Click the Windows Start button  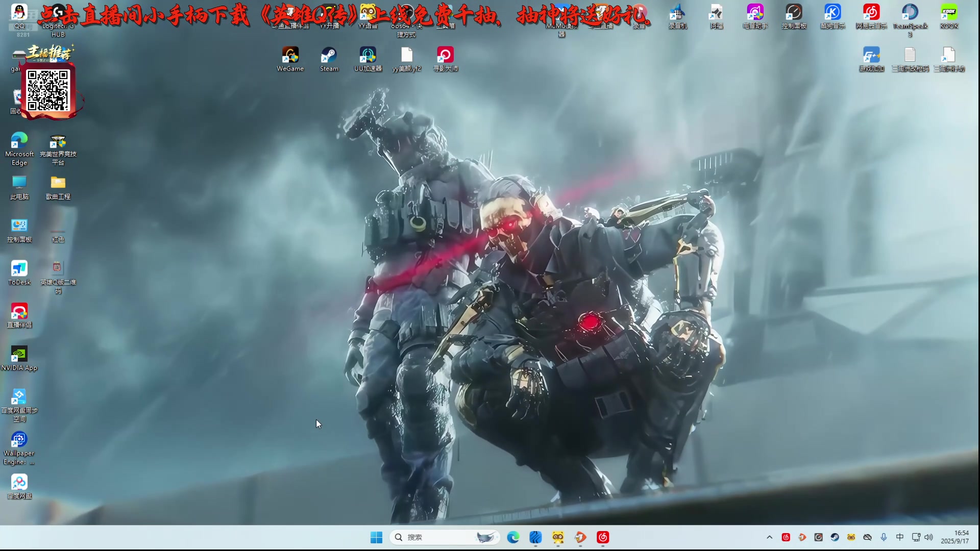pyautogui.click(x=376, y=537)
